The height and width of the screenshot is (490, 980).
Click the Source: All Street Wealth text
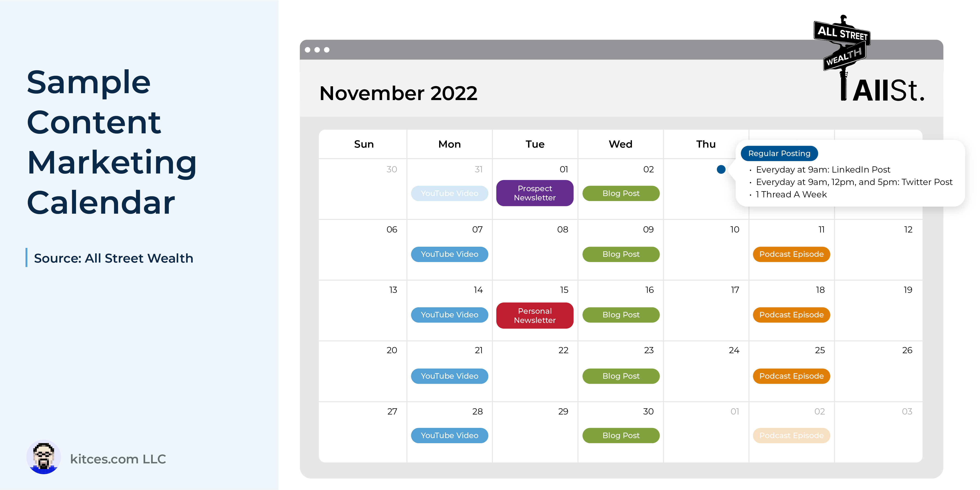tap(113, 258)
